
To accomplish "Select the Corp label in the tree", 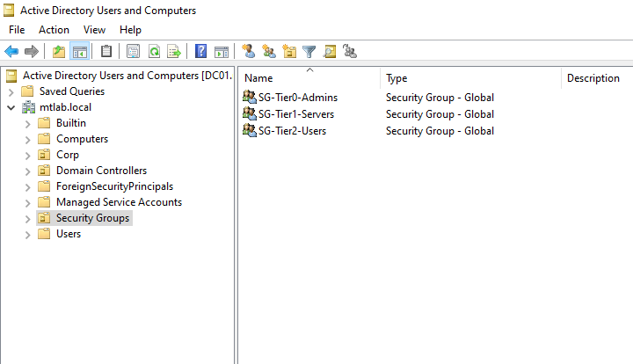I will (68, 155).
